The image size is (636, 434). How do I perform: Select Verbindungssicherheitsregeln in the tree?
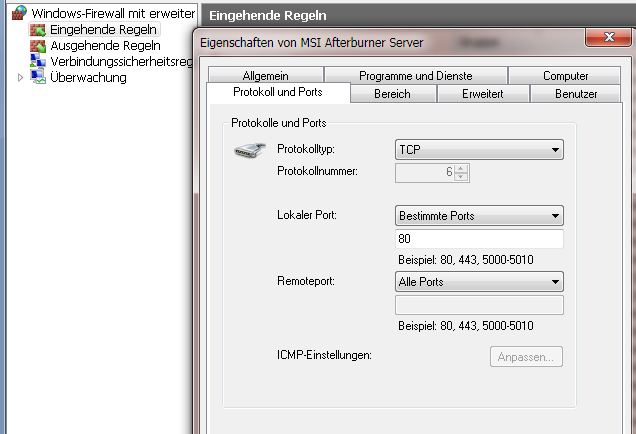tap(121, 62)
